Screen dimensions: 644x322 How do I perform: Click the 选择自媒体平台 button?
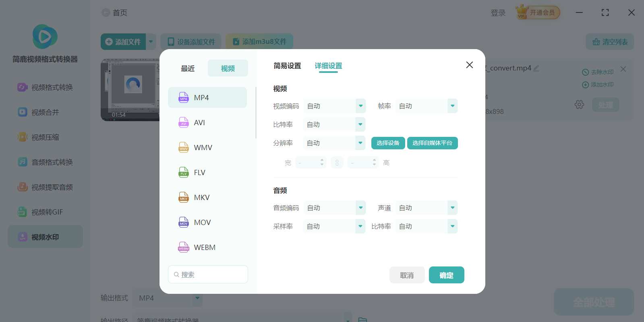[x=432, y=143]
